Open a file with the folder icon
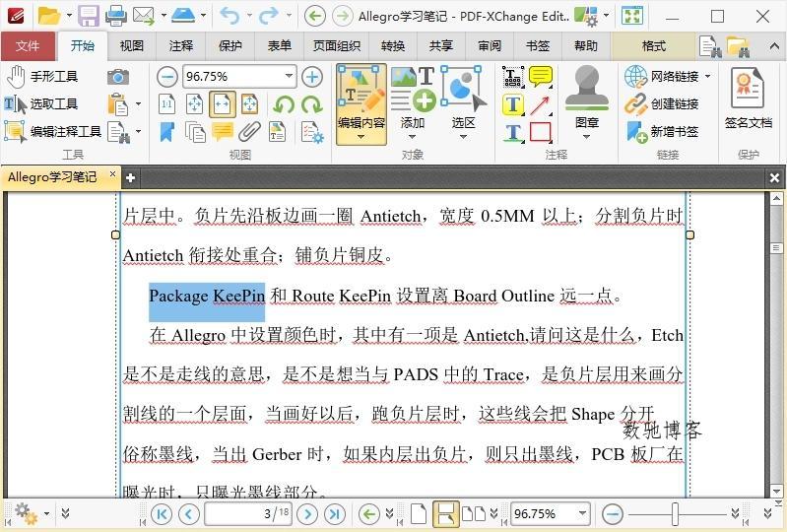Viewport: 787px width, 532px height. pos(48,16)
